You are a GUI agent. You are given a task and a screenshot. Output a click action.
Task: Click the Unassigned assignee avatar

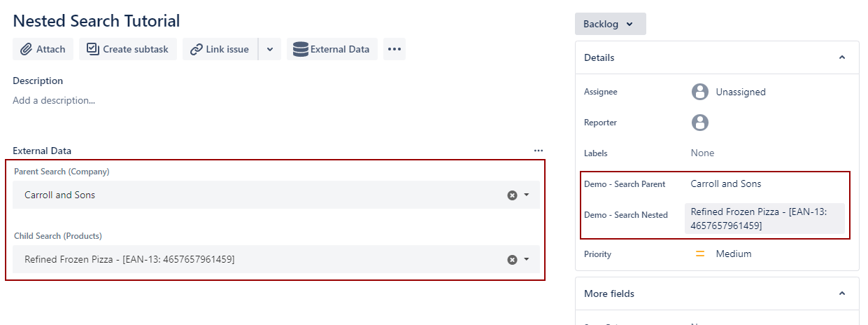tap(700, 92)
